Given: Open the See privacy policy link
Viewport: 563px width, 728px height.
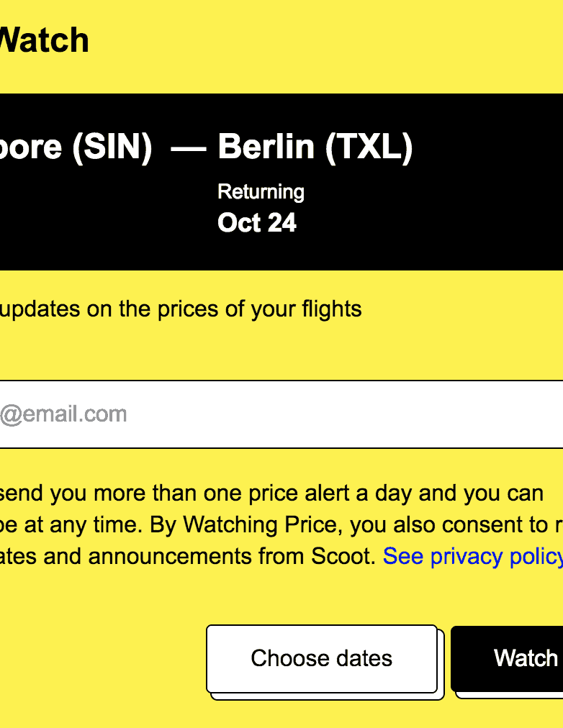Looking at the screenshot, I should pos(472,555).
